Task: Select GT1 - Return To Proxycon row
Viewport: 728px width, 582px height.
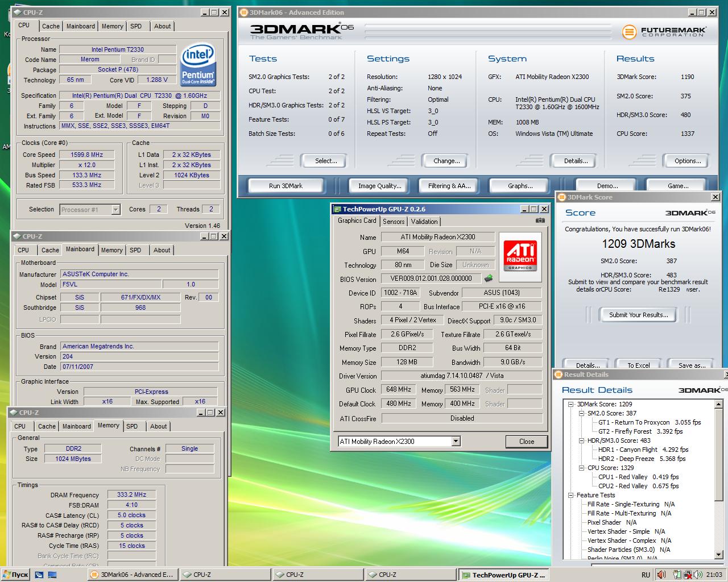Action: (x=650, y=422)
